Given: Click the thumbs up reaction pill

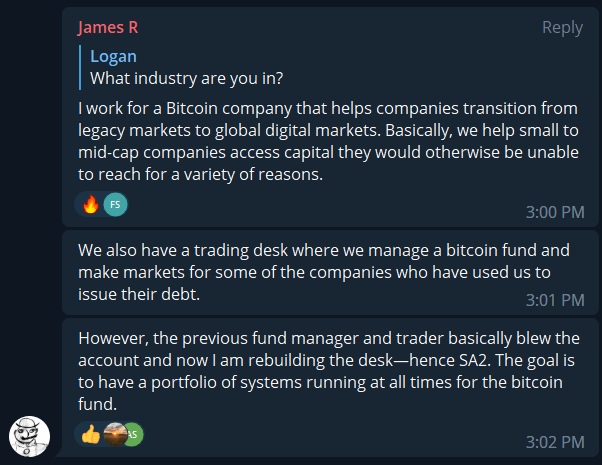Looking at the screenshot, I should coord(109,434).
